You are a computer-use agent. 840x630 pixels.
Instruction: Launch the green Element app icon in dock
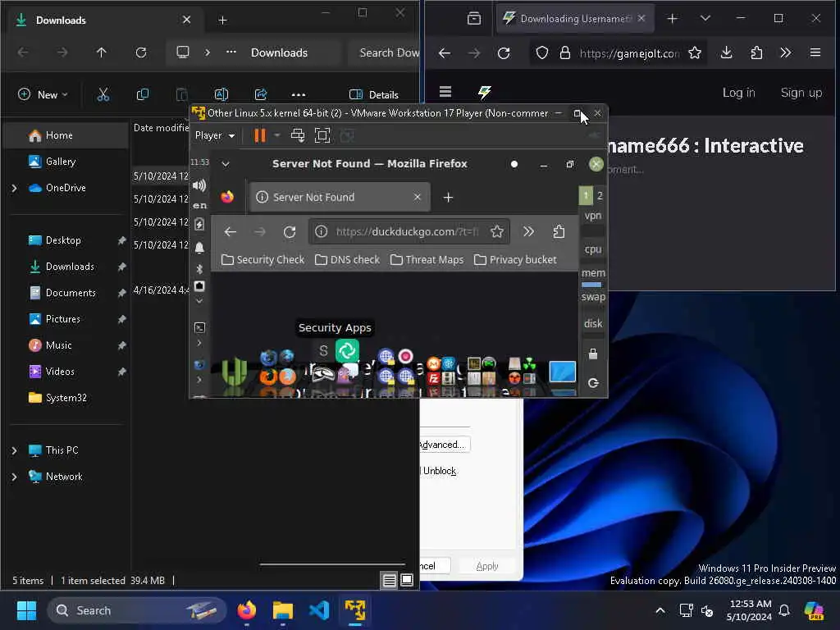pos(347,351)
